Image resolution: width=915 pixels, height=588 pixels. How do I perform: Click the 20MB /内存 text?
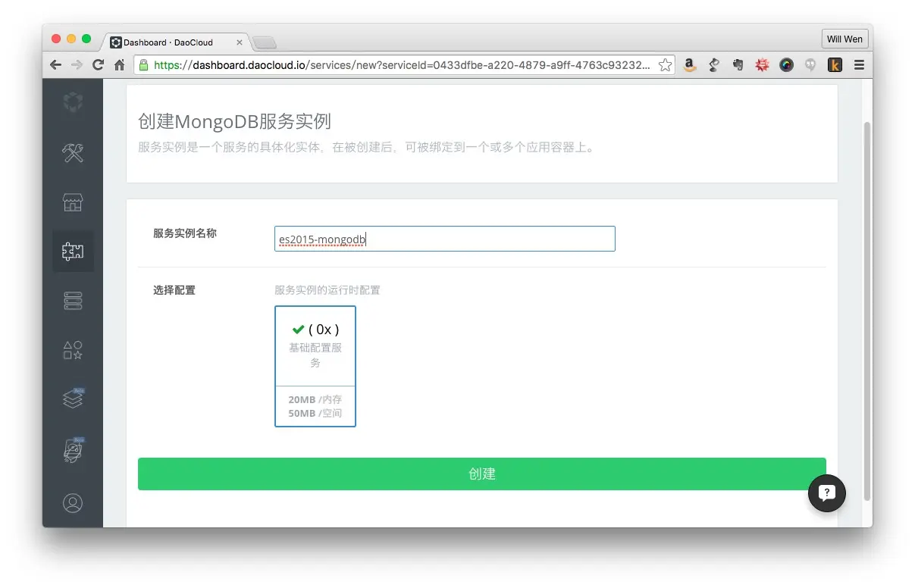pyautogui.click(x=315, y=399)
